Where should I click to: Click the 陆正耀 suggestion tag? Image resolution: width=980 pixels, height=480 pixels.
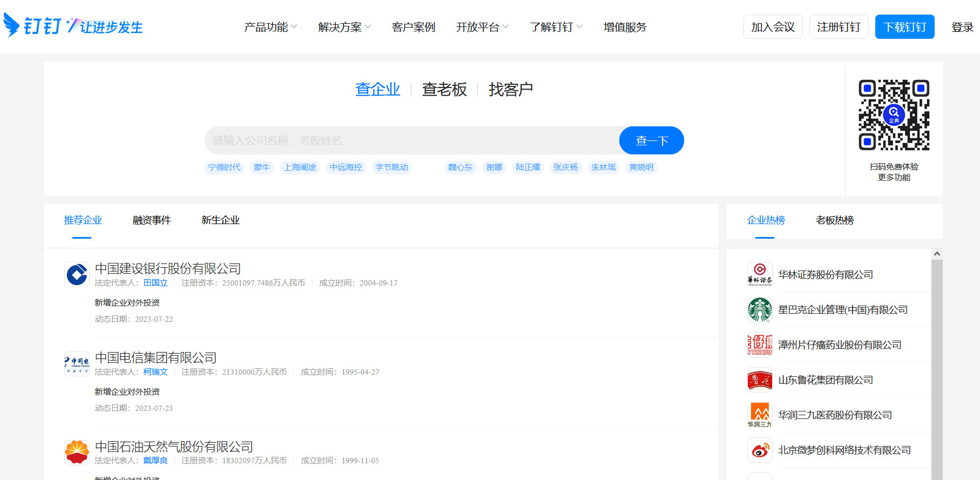(x=528, y=167)
